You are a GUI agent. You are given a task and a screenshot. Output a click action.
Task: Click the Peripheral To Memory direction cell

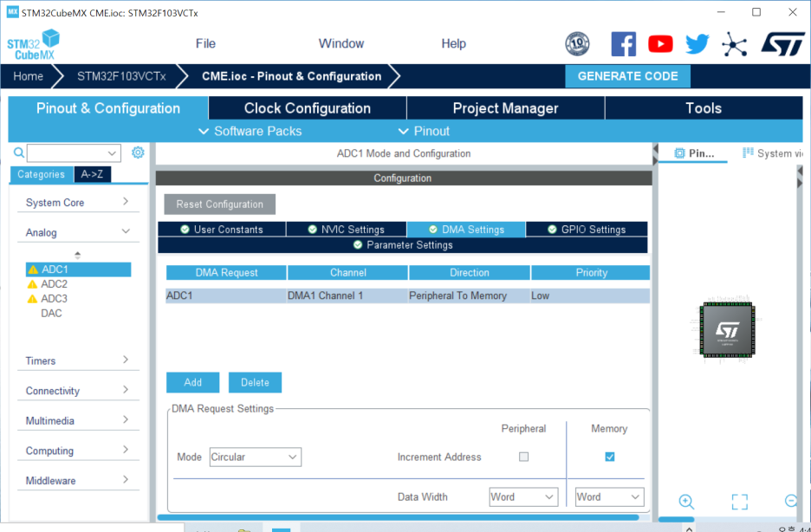[469, 295]
